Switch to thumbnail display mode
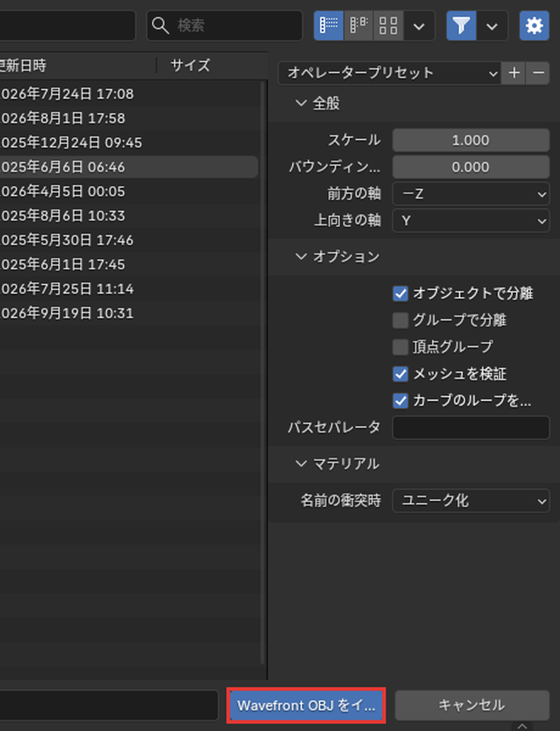Screen dimensions: 560x731 pyautogui.click(x=388, y=26)
